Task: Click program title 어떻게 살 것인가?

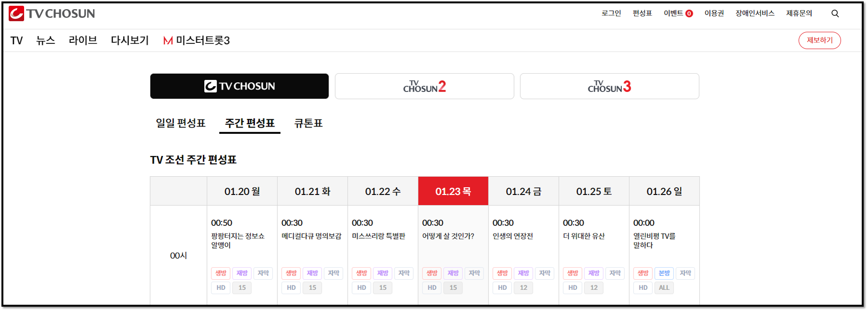Action: click(x=448, y=236)
